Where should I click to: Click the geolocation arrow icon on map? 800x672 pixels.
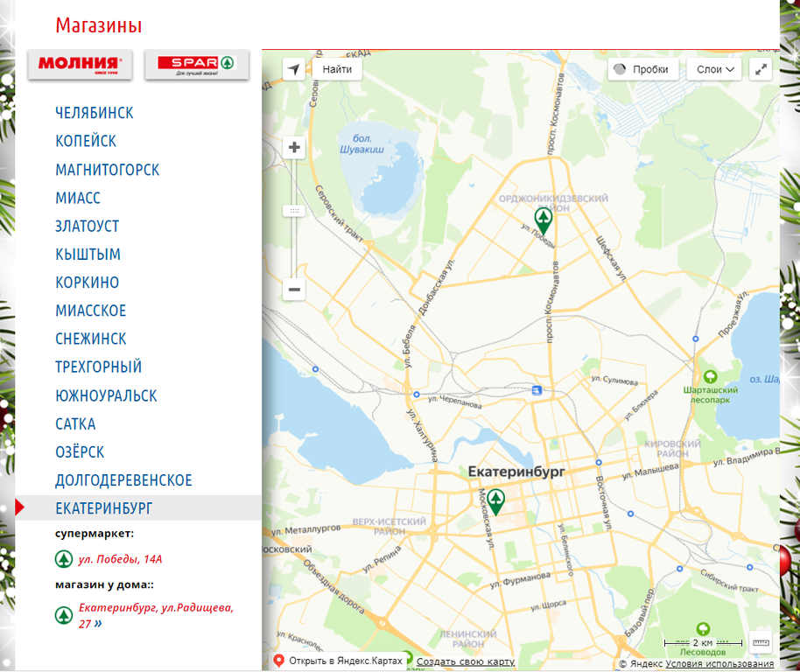[294, 69]
